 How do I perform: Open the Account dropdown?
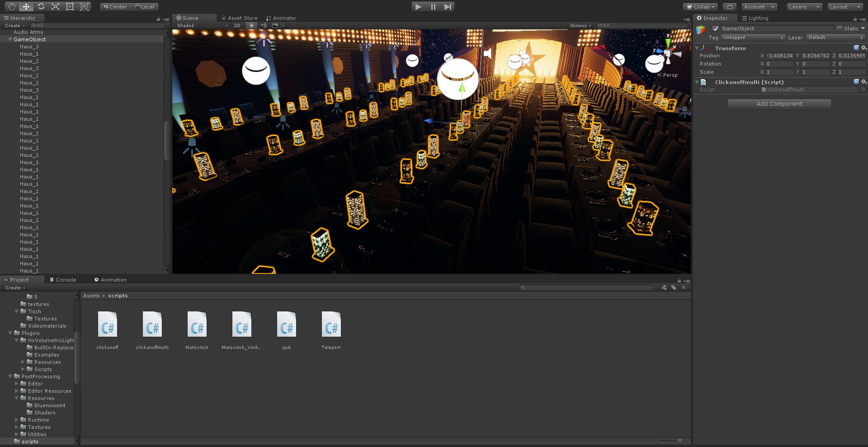point(759,7)
